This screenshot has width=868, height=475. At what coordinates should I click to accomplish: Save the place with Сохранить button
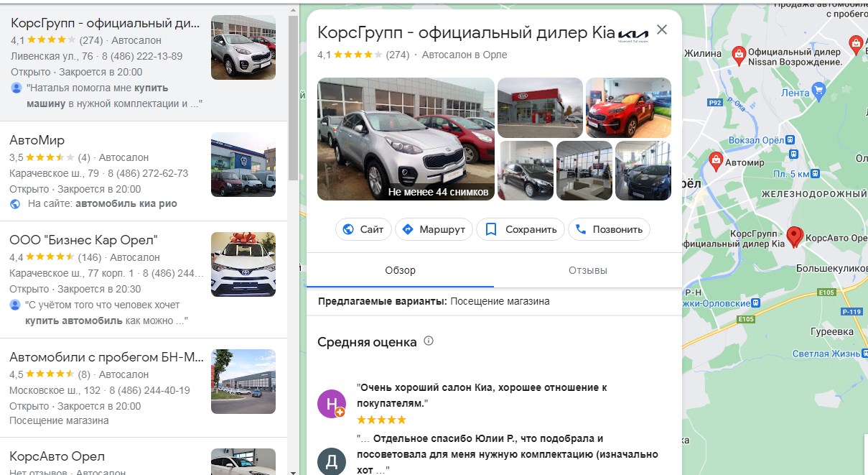coord(521,229)
